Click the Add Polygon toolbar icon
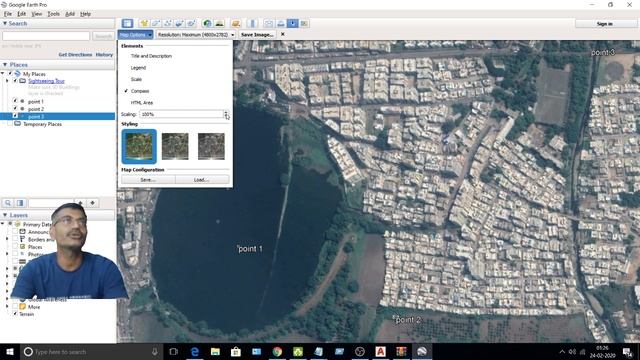 pos(156,23)
